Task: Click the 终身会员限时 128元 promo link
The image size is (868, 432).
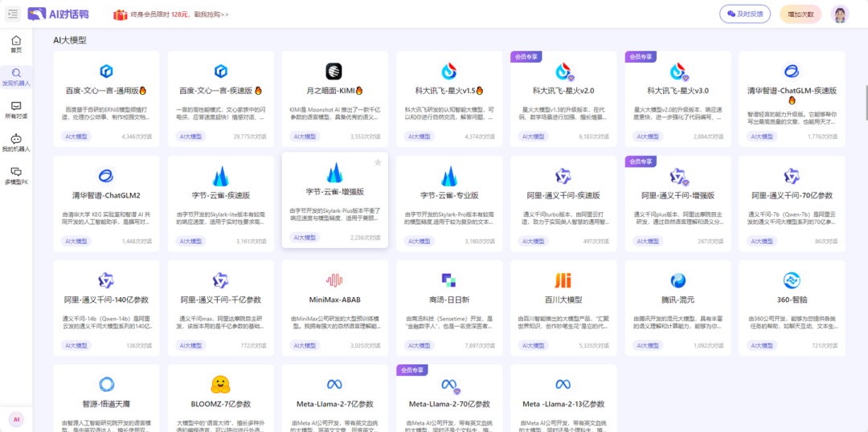Action: [x=179, y=14]
